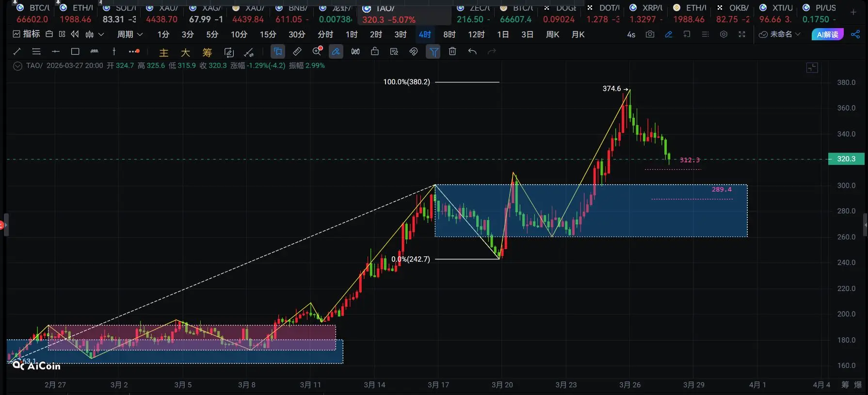Expand the 未命名 layout dropdown
The image size is (868, 395).
(779, 34)
